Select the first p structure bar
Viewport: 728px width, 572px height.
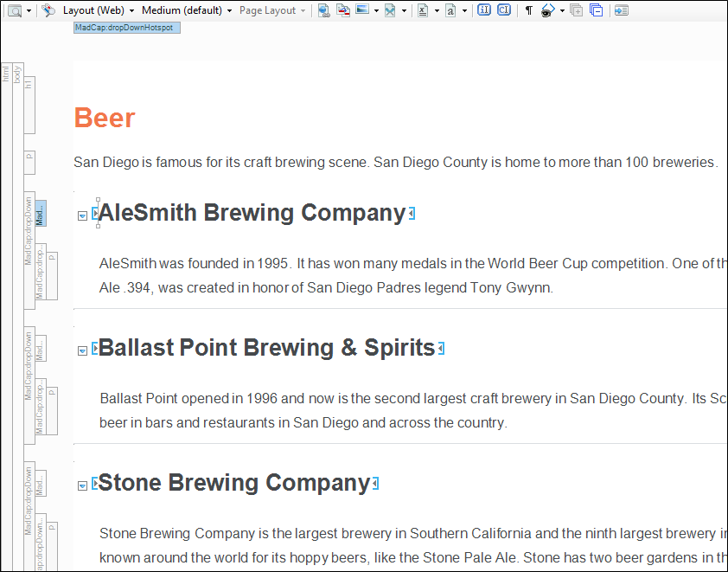pyautogui.click(x=29, y=163)
